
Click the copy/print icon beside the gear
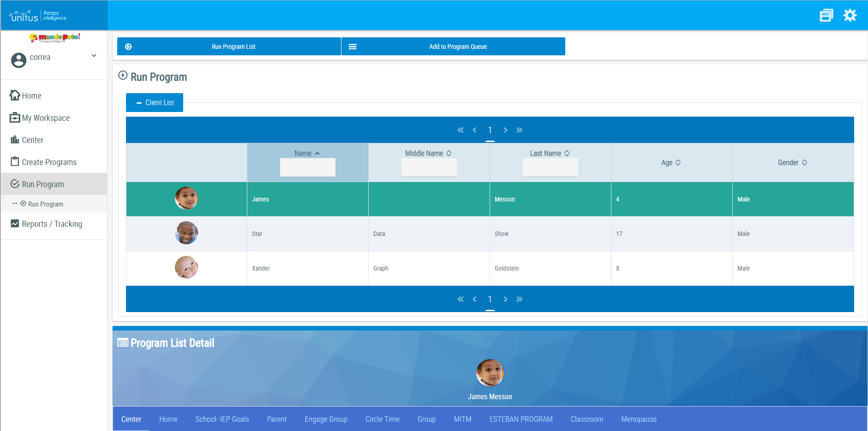click(x=826, y=15)
